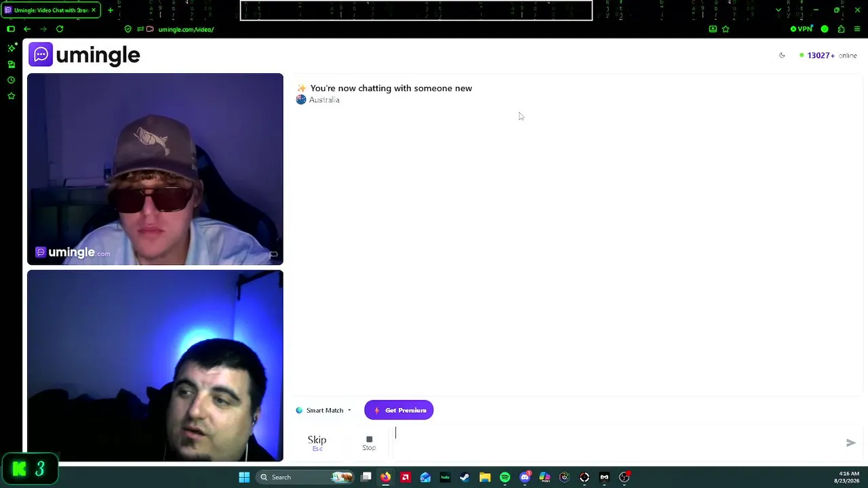Click the Umingle logo icon in the header
This screenshot has height=488, width=868.
point(41,54)
